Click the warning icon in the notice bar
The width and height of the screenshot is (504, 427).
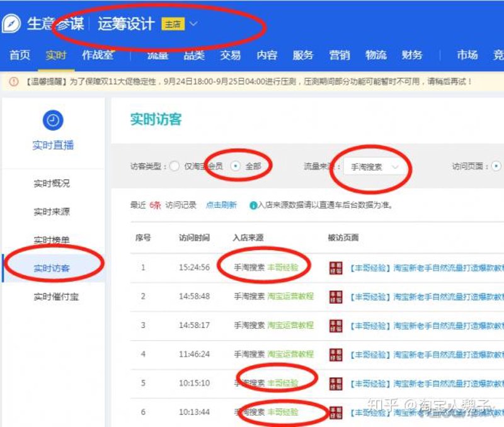point(14,82)
